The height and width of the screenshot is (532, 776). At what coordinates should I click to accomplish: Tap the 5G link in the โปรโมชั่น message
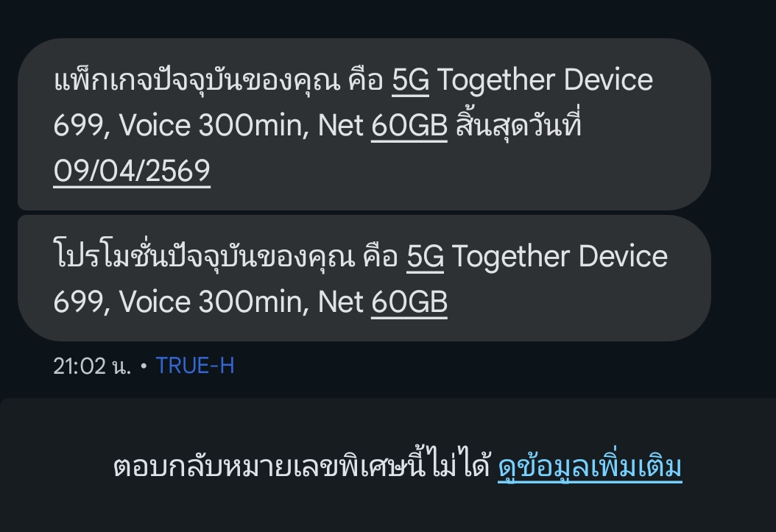click(x=425, y=257)
